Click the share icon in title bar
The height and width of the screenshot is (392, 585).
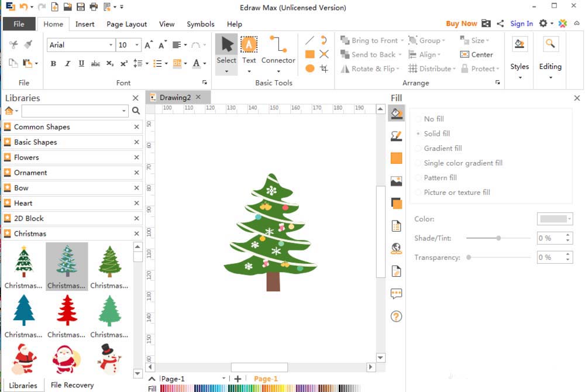point(500,23)
